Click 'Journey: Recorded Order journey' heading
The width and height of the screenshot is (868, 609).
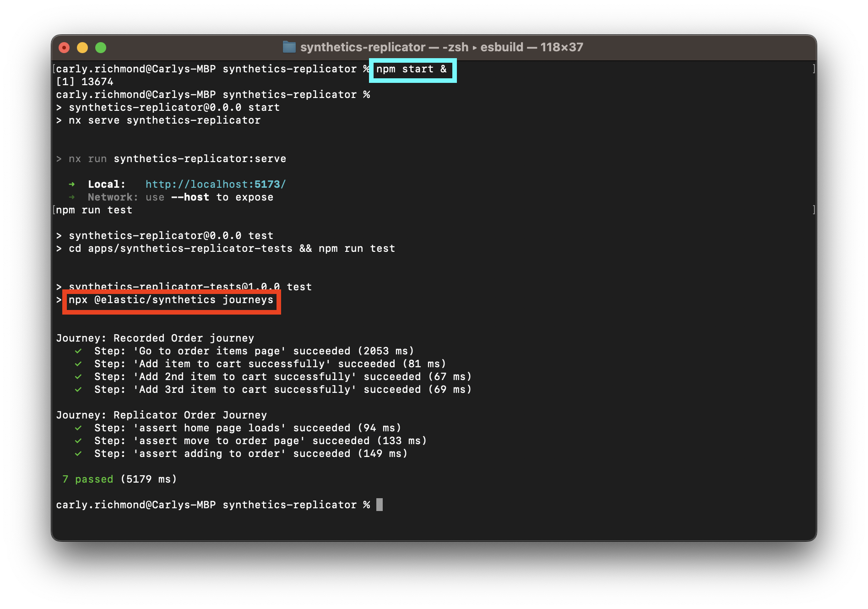point(155,338)
